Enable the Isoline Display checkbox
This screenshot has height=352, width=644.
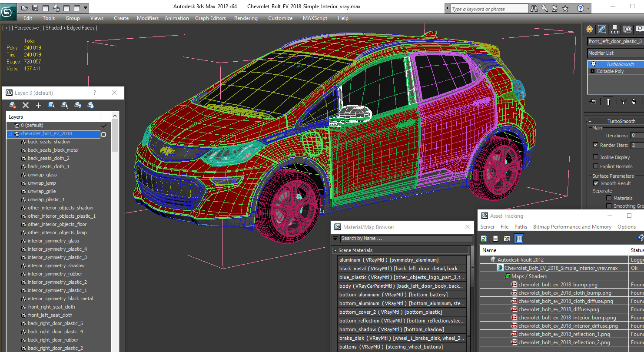(x=596, y=157)
